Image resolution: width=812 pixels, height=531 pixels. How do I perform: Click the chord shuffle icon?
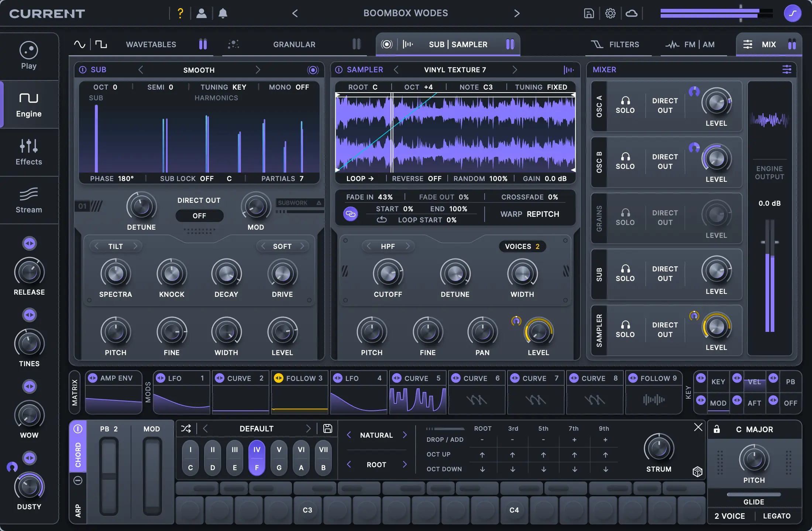[186, 428]
